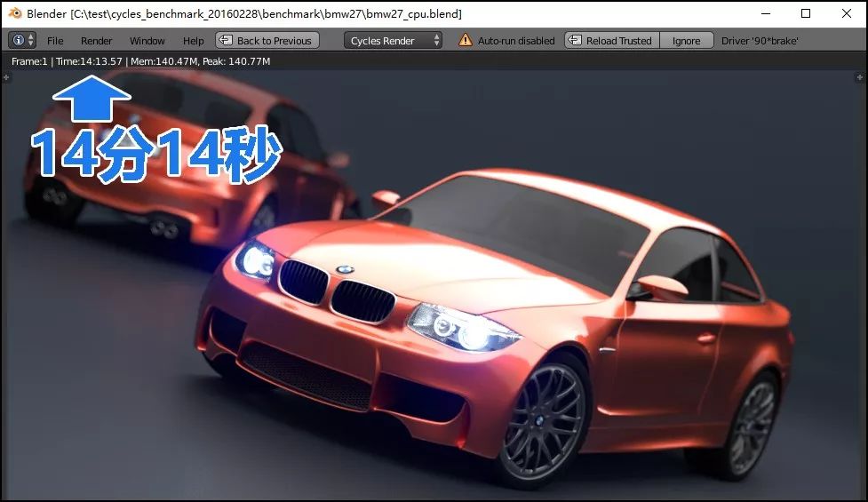The width and height of the screenshot is (868, 502).
Task: Click the top-right area split corner widget
Action: point(860,78)
